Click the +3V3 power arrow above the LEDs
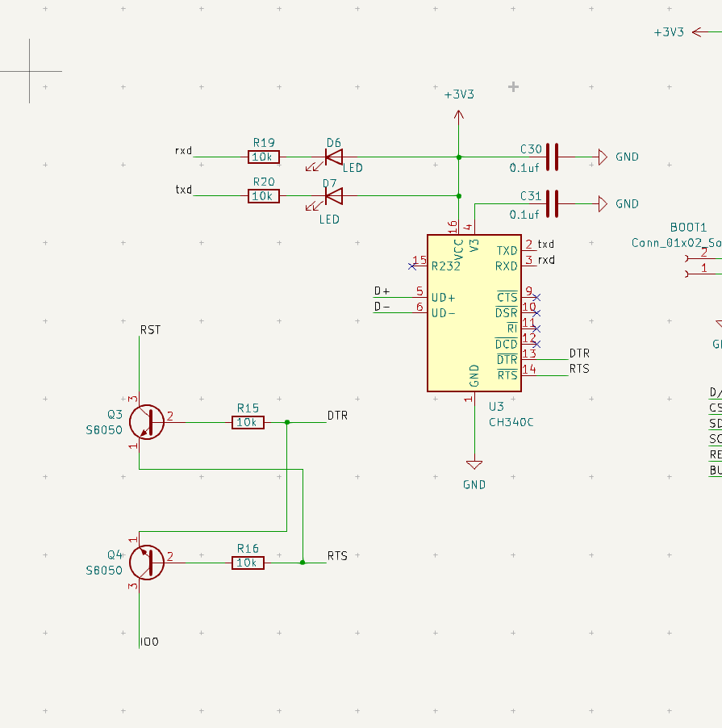 click(459, 117)
